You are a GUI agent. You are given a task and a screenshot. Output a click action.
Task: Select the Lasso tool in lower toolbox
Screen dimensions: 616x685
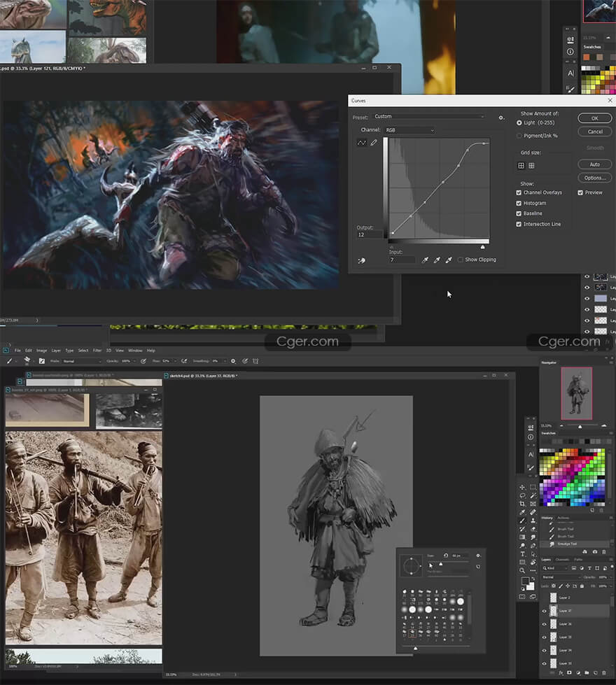(522, 495)
